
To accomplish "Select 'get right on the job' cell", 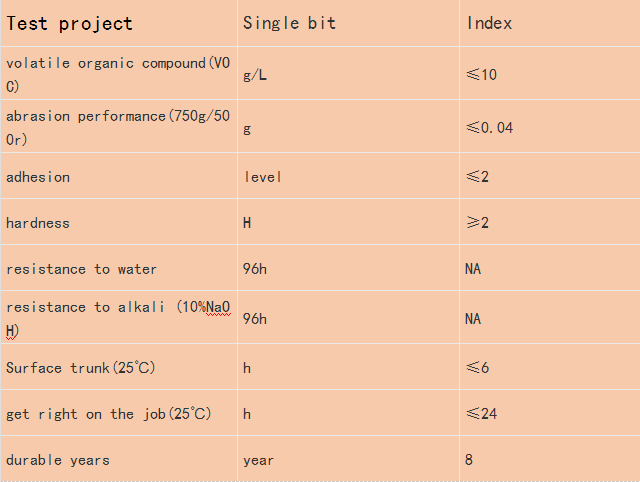I will click(x=119, y=413).
